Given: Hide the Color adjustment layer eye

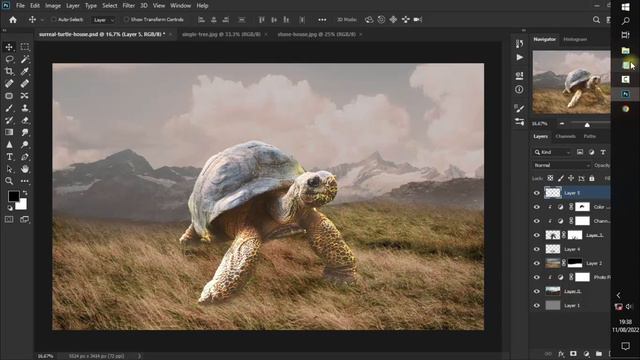Looking at the screenshot, I should pos(537,207).
